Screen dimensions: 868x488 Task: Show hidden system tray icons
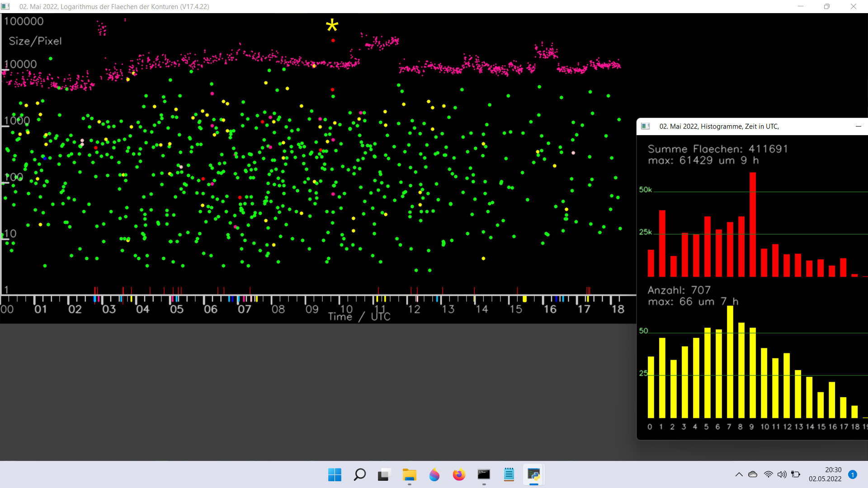click(x=739, y=474)
